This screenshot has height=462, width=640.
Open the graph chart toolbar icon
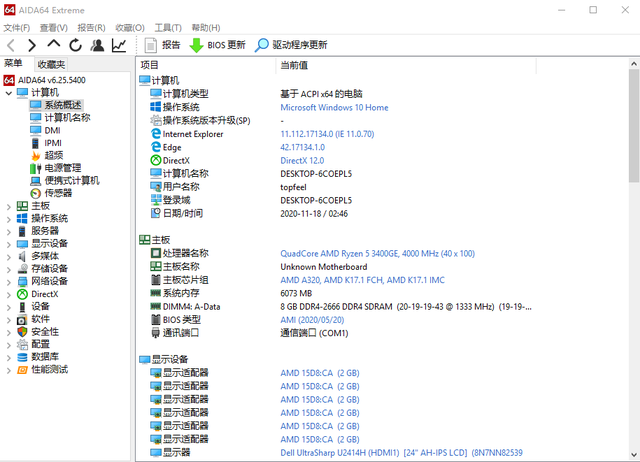(119, 45)
